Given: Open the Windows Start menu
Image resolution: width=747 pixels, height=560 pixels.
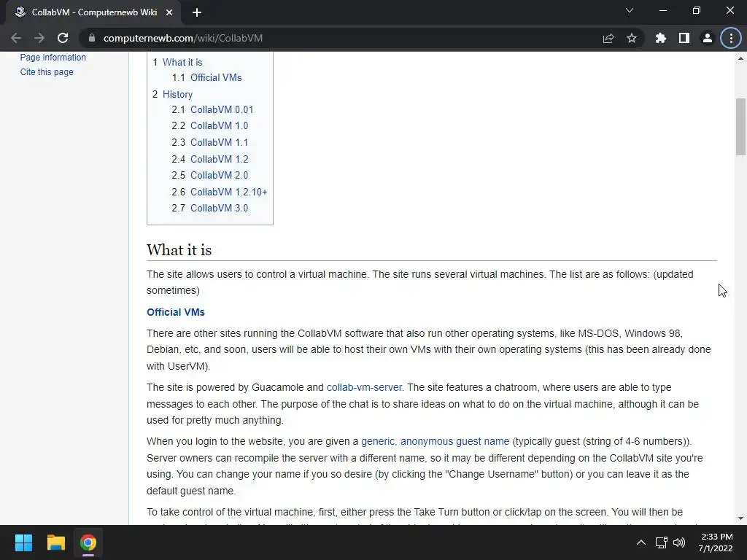Looking at the screenshot, I should tap(23, 542).
